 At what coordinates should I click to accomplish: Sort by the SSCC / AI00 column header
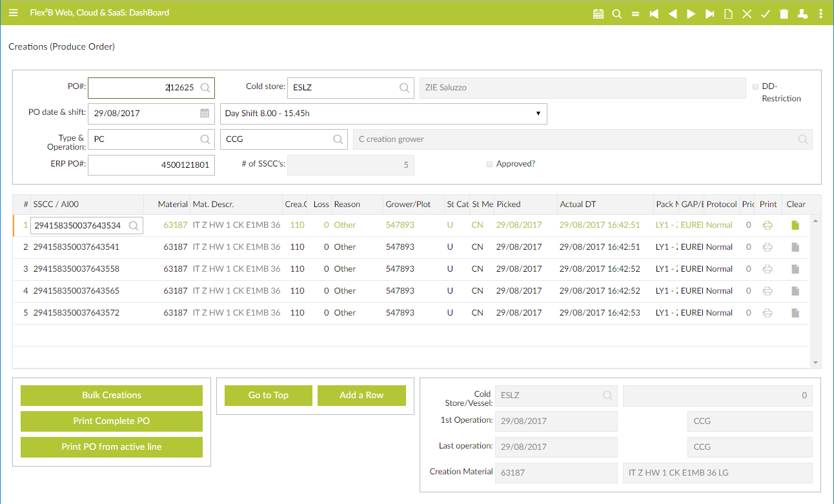[56, 205]
